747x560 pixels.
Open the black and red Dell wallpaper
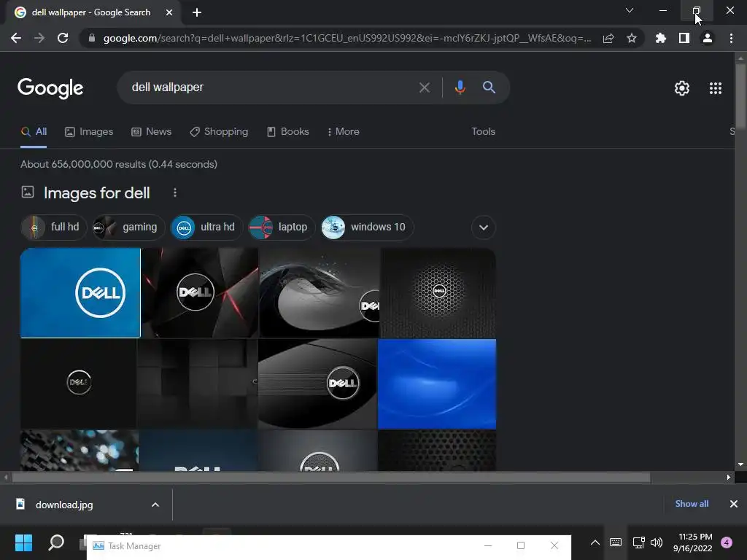click(200, 293)
